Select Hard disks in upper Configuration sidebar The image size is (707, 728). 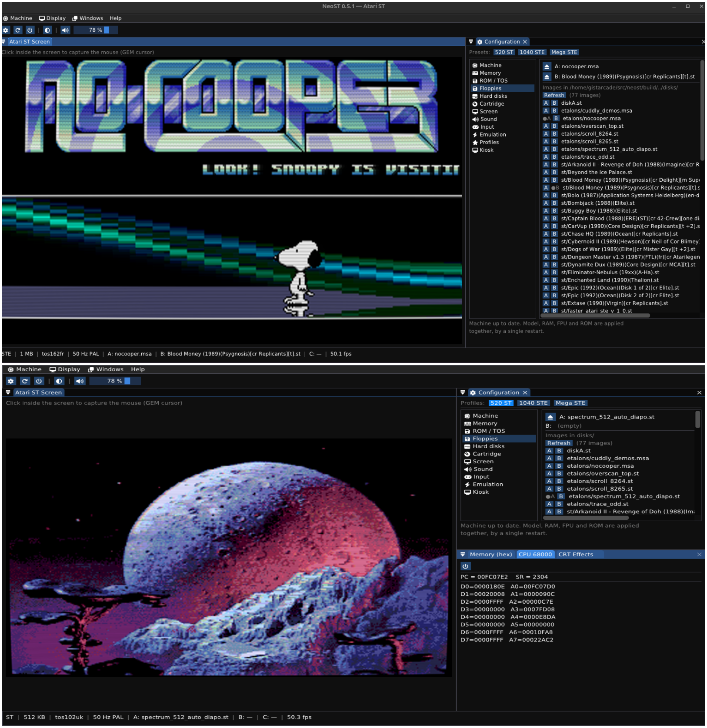pyautogui.click(x=493, y=96)
